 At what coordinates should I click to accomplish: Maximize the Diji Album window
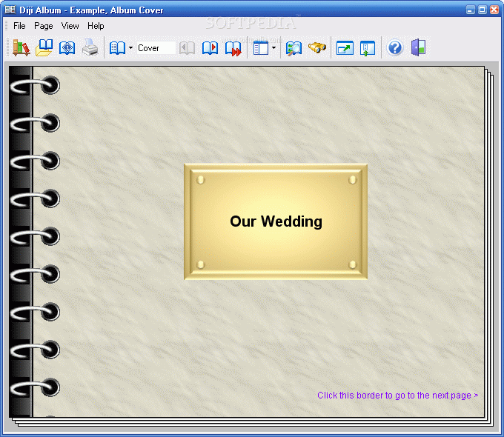[x=483, y=10]
